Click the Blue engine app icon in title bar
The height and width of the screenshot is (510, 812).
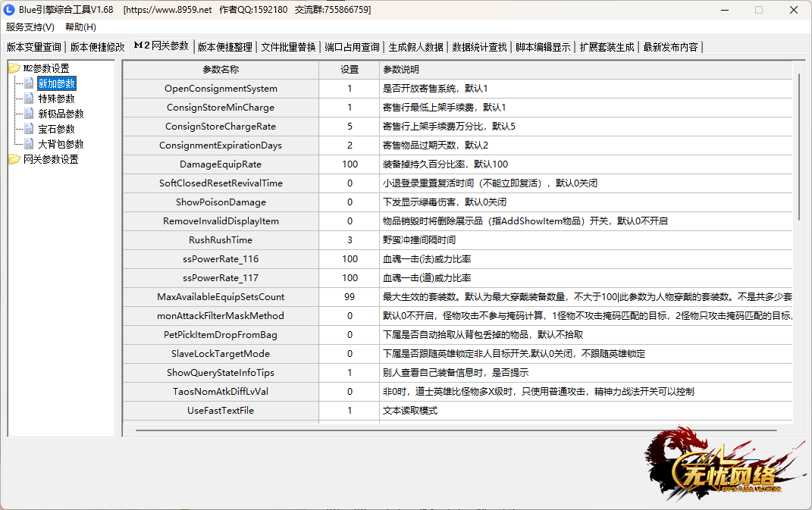(x=10, y=10)
